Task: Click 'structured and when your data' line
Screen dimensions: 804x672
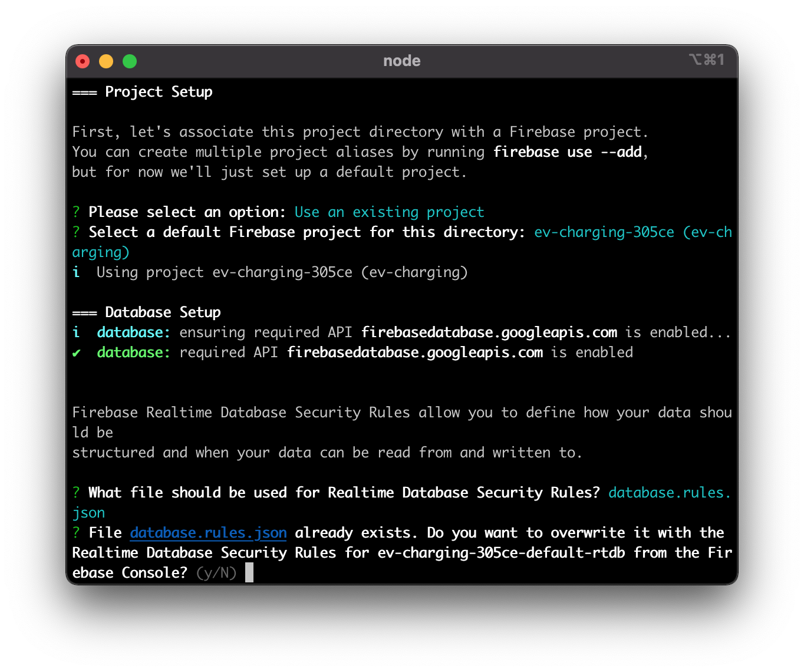Action: (x=327, y=453)
